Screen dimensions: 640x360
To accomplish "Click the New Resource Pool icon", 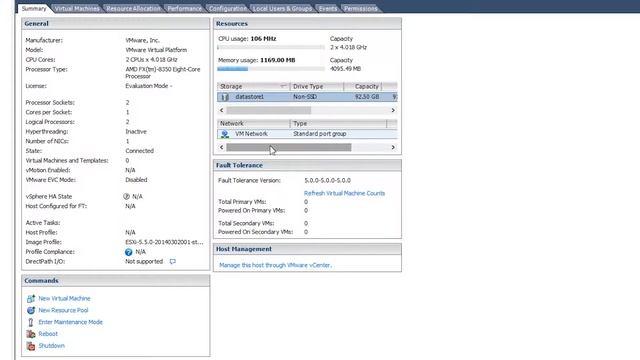I will click(x=31, y=310).
